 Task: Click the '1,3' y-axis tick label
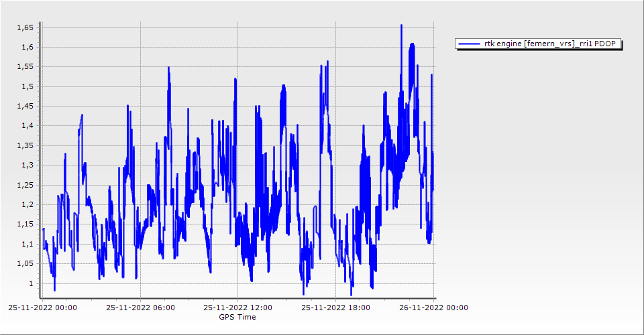pyautogui.click(x=27, y=165)
